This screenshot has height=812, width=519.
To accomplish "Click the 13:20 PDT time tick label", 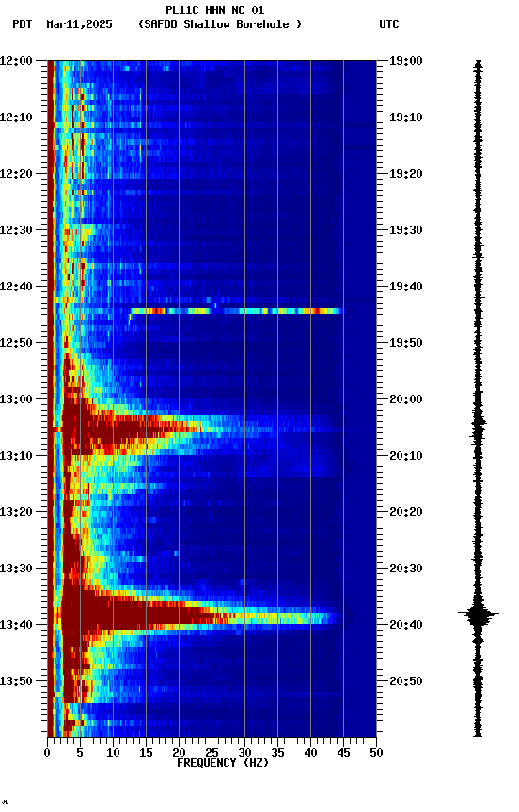I will (16, 512).
